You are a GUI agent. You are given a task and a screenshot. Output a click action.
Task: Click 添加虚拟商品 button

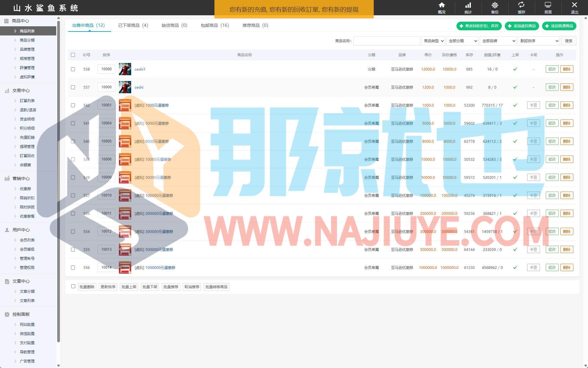click(522, 26)
